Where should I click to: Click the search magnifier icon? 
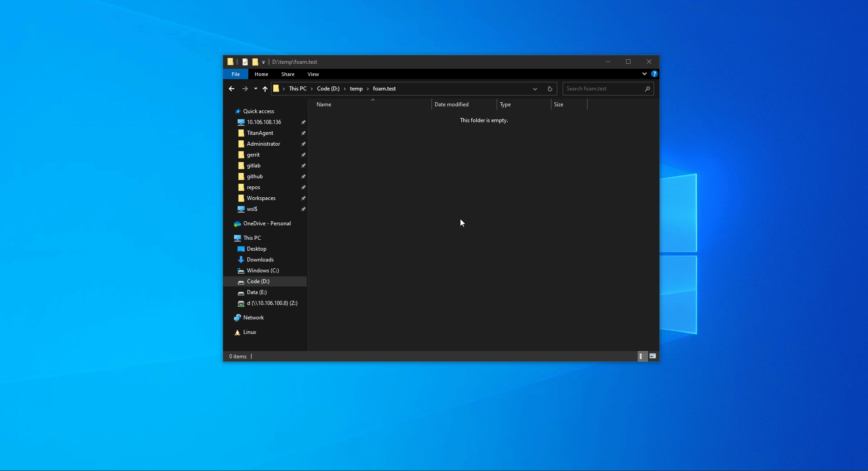click(x=647, y=89)
